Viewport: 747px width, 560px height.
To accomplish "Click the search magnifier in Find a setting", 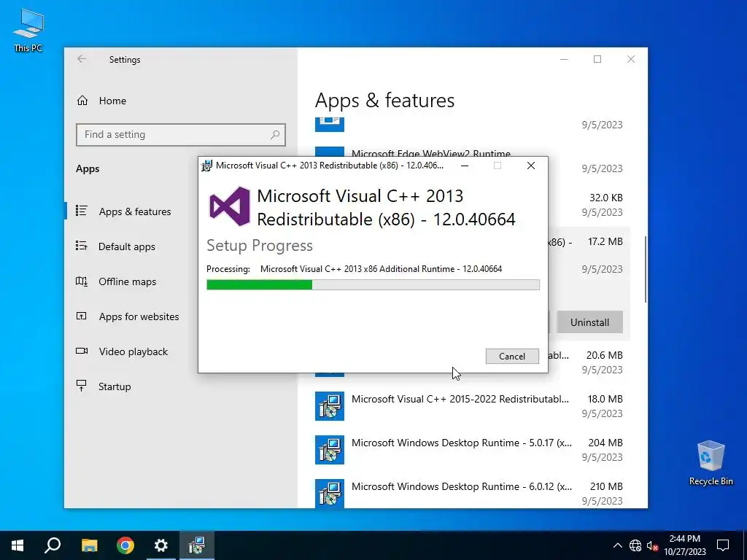I will coord(275,135).
